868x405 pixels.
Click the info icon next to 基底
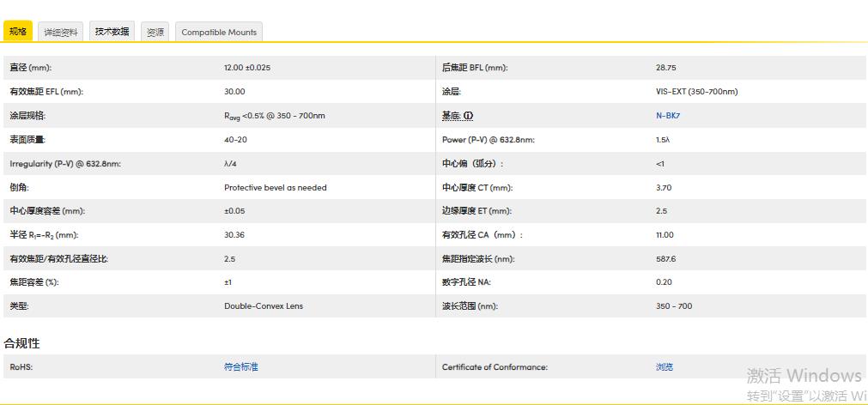470,116
